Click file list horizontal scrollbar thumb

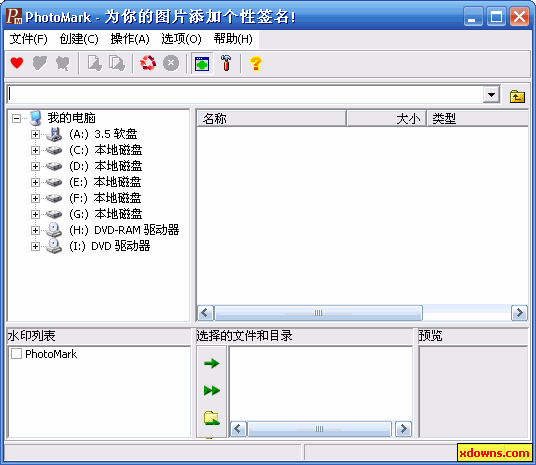pos(318,313)
